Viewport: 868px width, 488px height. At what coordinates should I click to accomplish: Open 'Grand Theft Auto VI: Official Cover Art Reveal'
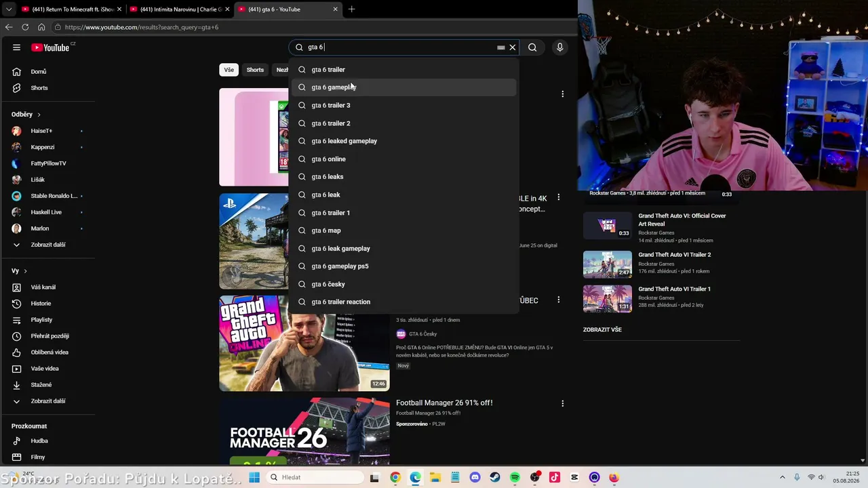(x=682, y=220)
